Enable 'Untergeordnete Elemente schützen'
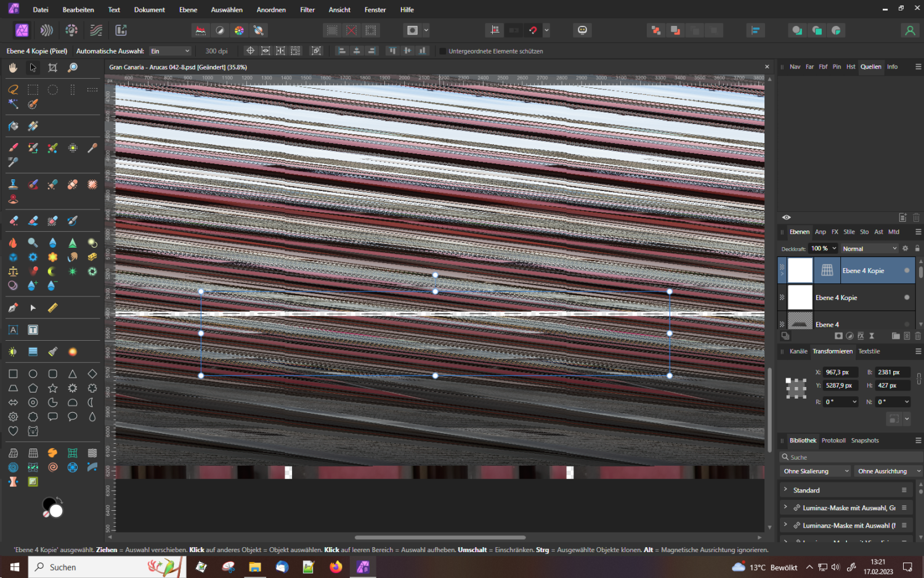924x578 pixels. [x=444, y=51]
